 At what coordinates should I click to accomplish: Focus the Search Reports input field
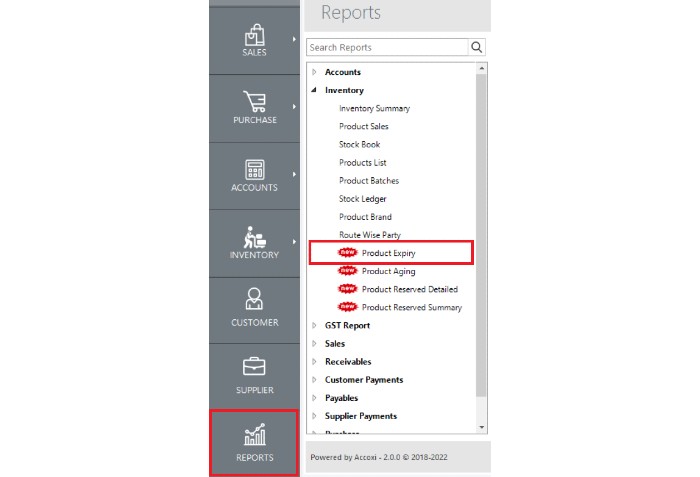click(x=388, y=47)
